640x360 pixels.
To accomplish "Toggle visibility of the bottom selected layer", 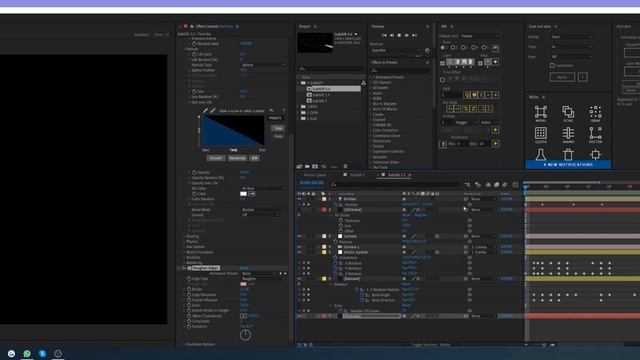I will pyautogui.click(x=299, y=316).
